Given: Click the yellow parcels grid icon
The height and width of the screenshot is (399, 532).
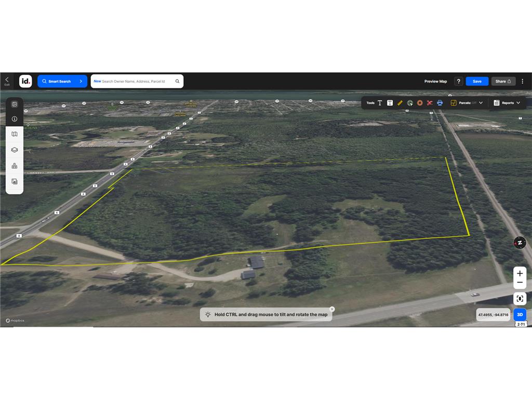Looking at the screenshot, I should click(x=453, y=103).
